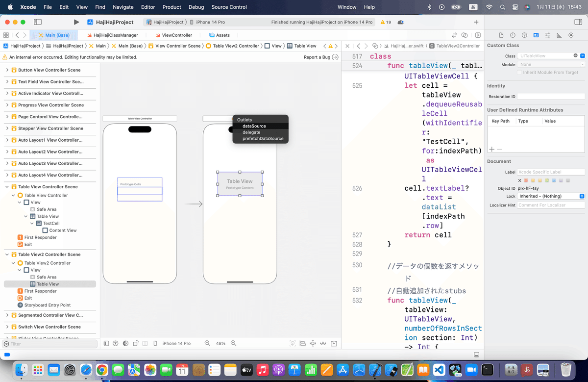Click Report a Bug link
Viewport: 588px width, 382px height.
click(x=320, y=57)
